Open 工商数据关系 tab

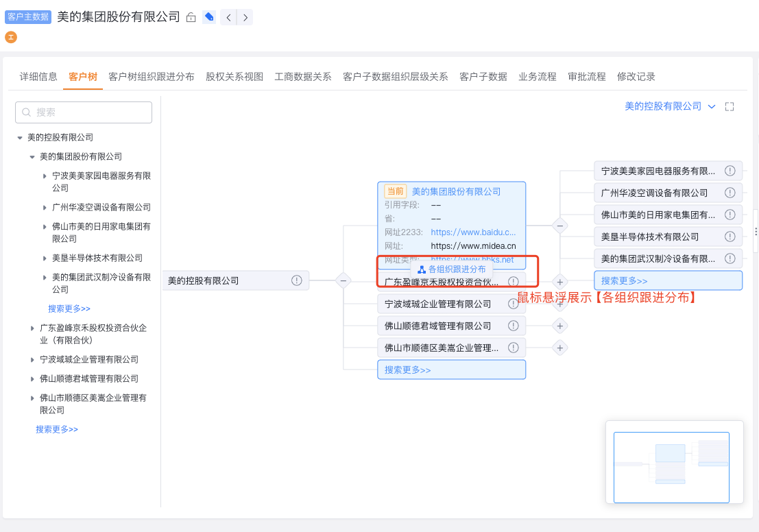pyautogui.click(x=303, y=77)
